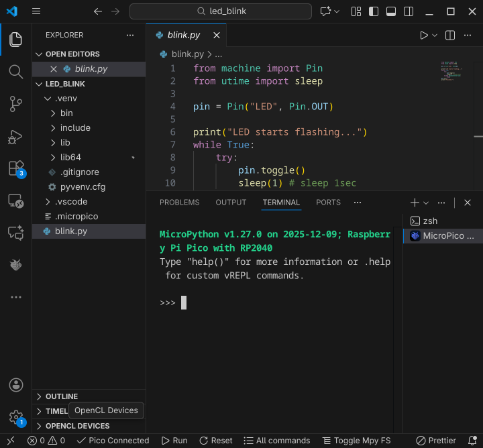
Task: Open Remote Explorer in activity bar
Action: point(15,201)
